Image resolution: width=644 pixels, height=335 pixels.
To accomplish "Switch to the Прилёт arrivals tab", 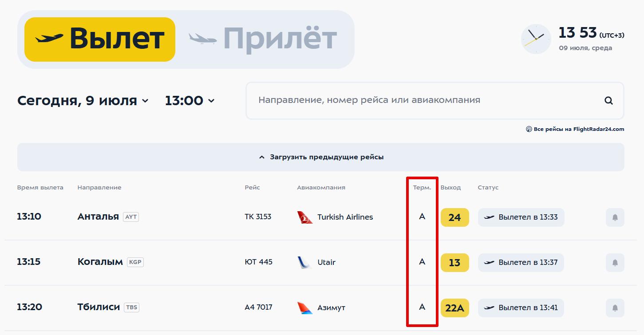I will tap(263, 39).
